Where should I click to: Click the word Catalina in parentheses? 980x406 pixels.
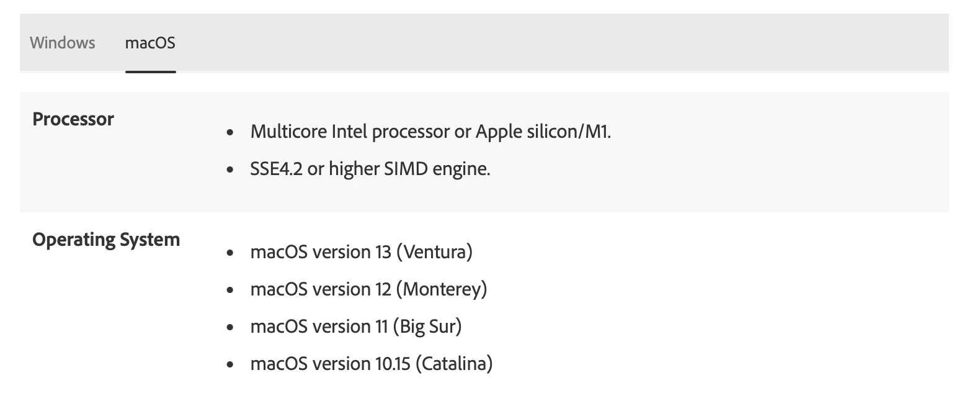pos(454,364)
